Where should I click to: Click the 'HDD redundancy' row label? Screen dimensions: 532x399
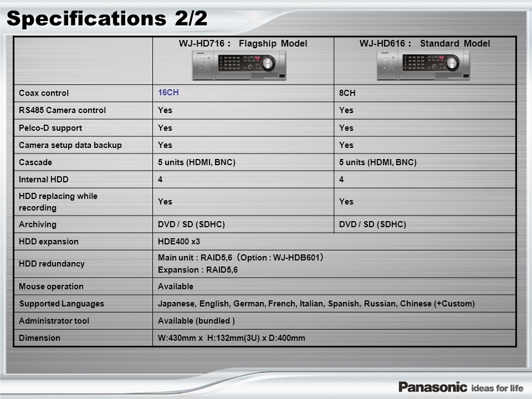52,264
